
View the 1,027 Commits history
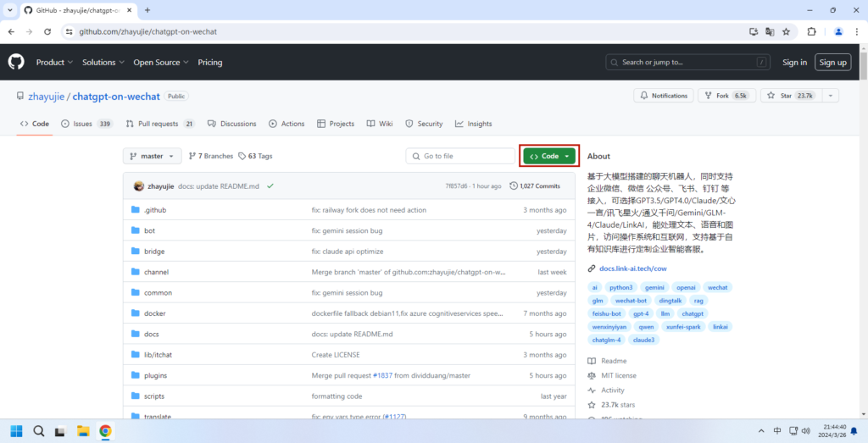tap(535, 186)
